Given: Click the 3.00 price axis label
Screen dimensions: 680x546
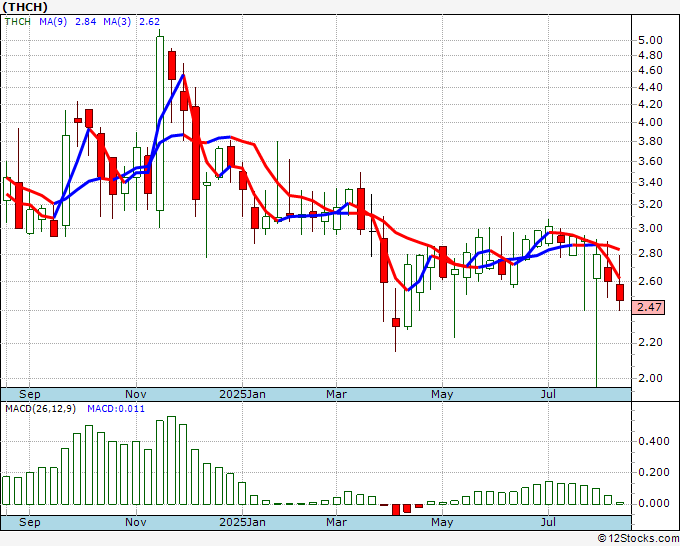Looking at the screenshot, I should pos(651,228).
